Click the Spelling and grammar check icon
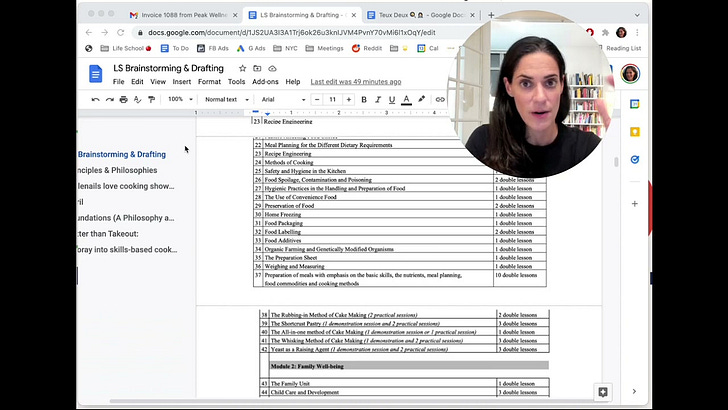728x410 pixels. pos(137,99)
